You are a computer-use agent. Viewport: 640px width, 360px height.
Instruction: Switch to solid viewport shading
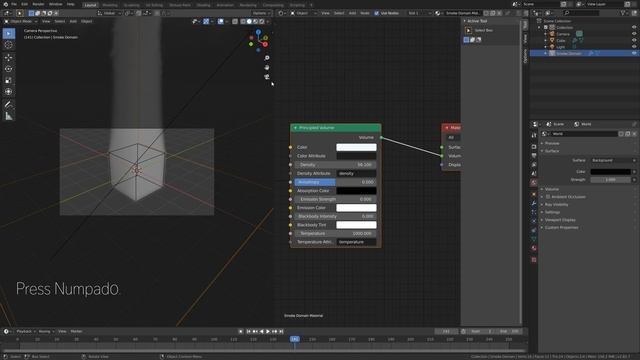(249, 21)
